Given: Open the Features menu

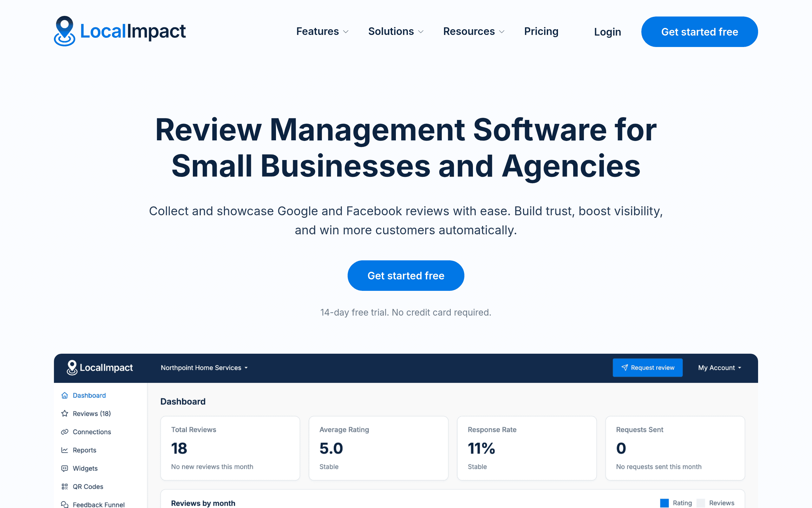Looking at the screenshot, I should point(323,31).
